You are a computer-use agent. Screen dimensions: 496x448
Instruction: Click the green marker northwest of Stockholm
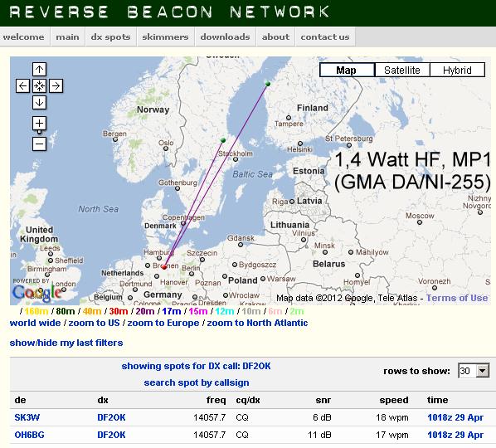point(223,140)
